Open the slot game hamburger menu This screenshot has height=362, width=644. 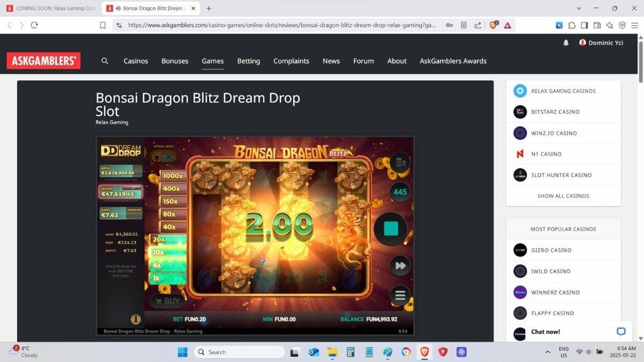pyautogui.click(x=400, y=295)
